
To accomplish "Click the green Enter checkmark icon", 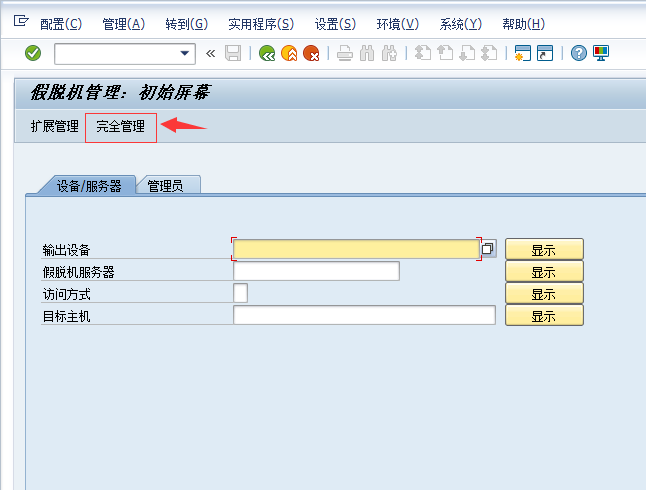I will (33, 54).
